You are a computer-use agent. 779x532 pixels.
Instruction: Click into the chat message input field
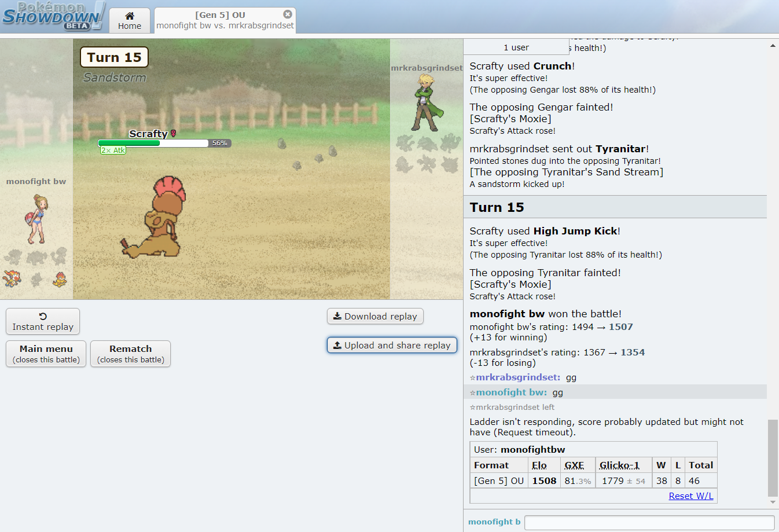pyautogui.click(x=649, y=523)
